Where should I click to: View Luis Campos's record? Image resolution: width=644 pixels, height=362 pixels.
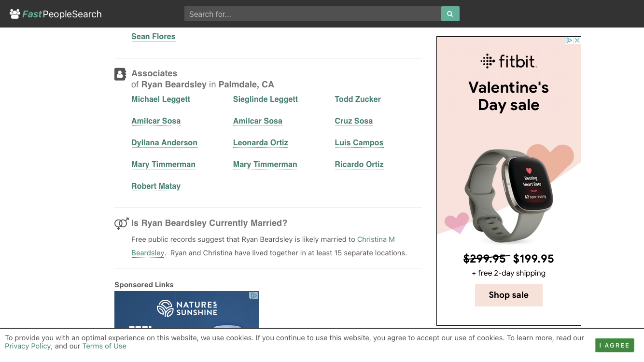click(x=359, y=143)
